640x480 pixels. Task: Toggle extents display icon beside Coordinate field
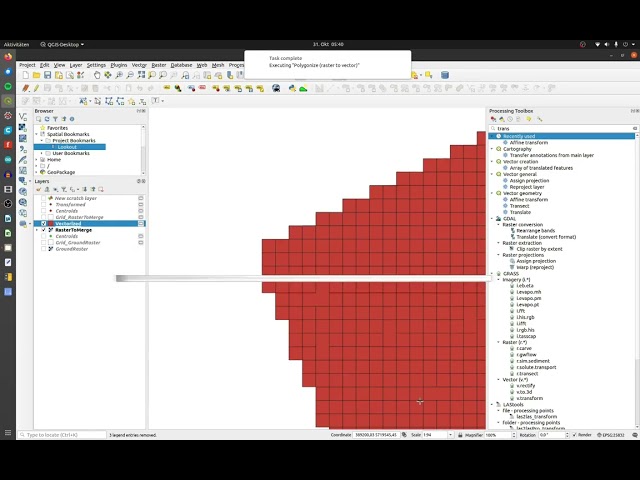[x=404, y=435]
